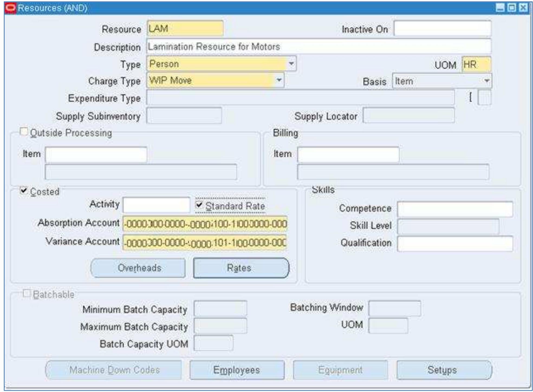Maximize the Resources (AND) window

pos(512,8)
